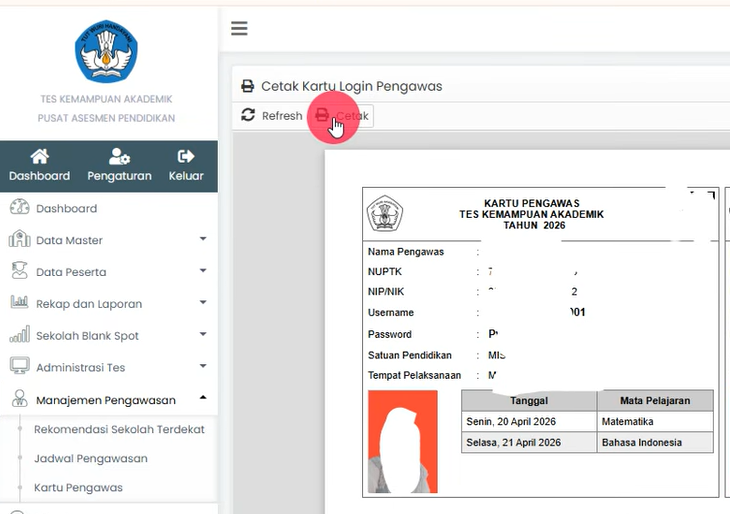Click the Keluar label in the dark bar
The height and width of the screenshot is (514, 730).
186,176
